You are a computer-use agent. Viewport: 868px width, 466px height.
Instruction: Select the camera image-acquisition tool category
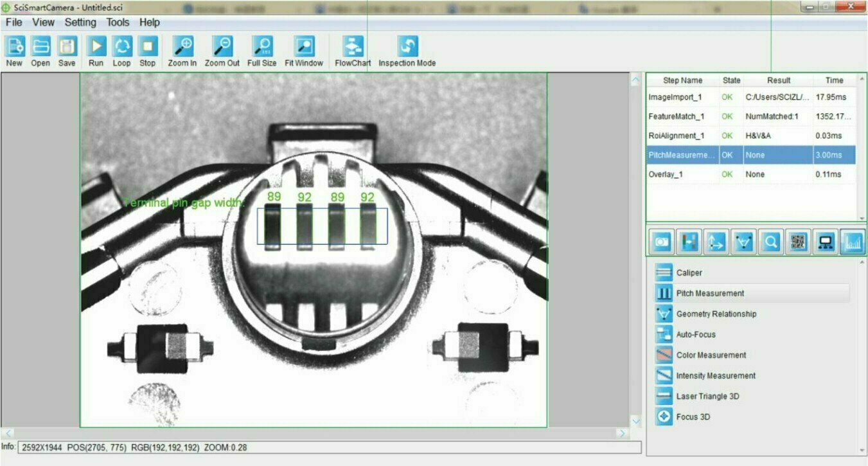662,242
